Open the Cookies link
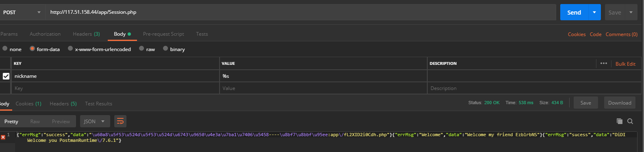The image size is (644, 152). [x=577, y=34]
